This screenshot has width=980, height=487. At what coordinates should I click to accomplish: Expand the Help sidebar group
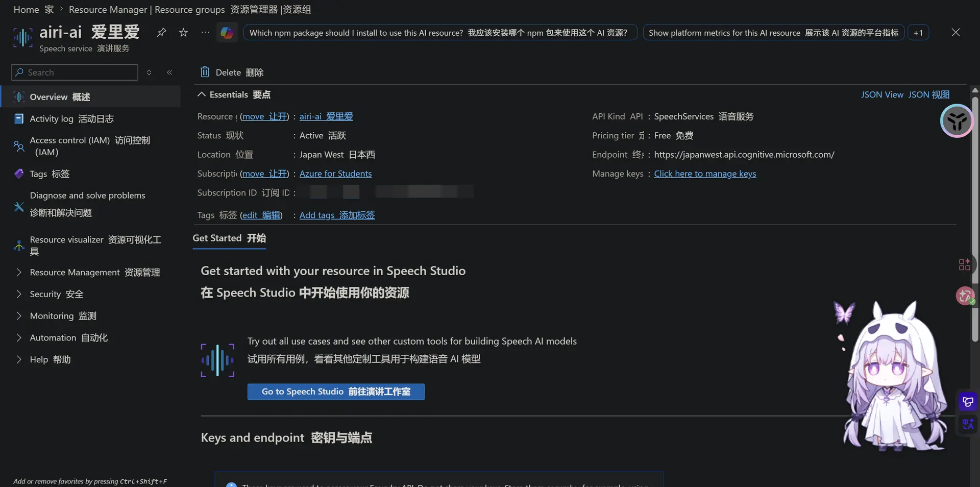(x=19, y=359)
